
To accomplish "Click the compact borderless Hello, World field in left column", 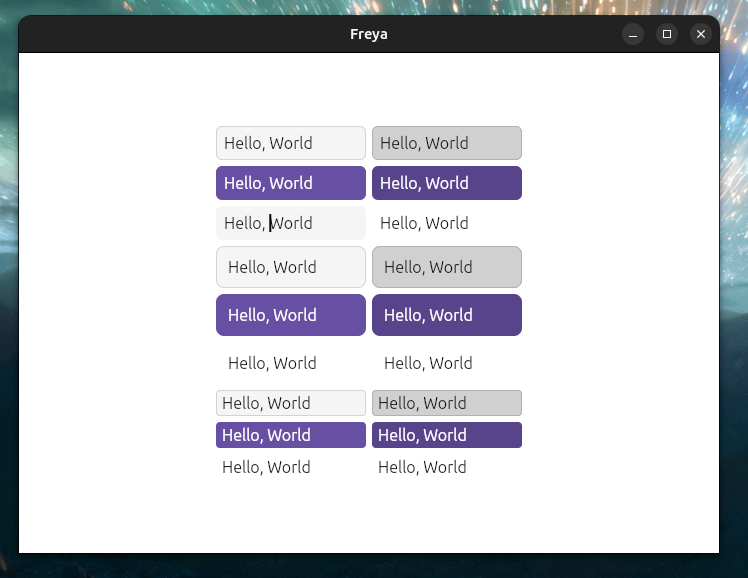I will [x=291, y=467].
